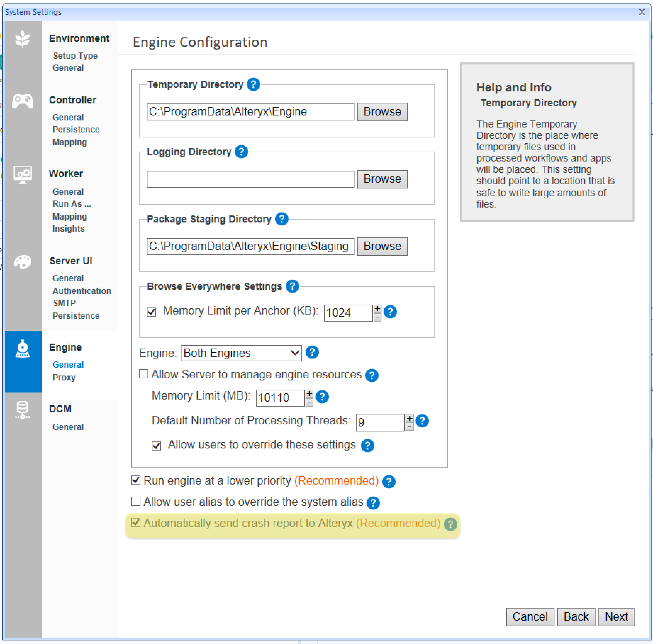This screenshot has width=653, height=644.
Task: Show help for Browse Everywhere Settings
Action: pos(292,286)
